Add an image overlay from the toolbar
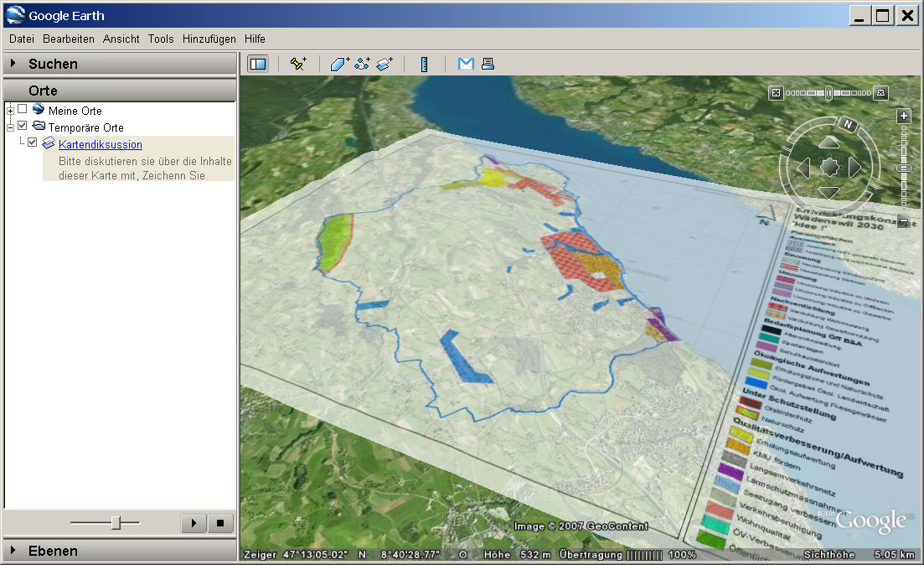924x565 pixels. pyautogui.click(x=385, y=64)
